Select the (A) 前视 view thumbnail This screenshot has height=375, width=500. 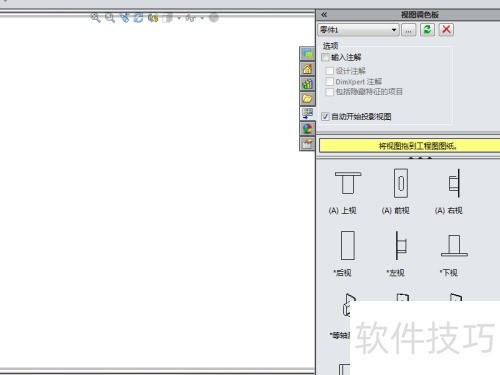click(401, 183)
